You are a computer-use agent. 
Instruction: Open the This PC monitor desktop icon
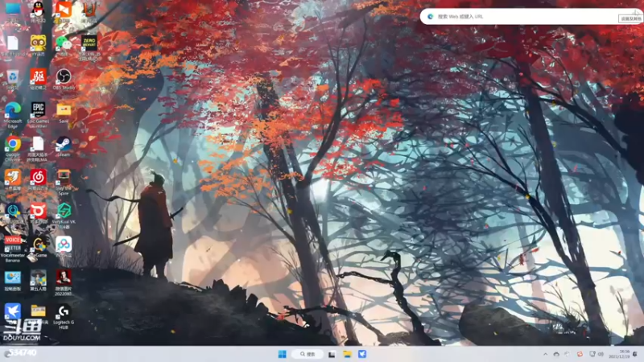13,9
